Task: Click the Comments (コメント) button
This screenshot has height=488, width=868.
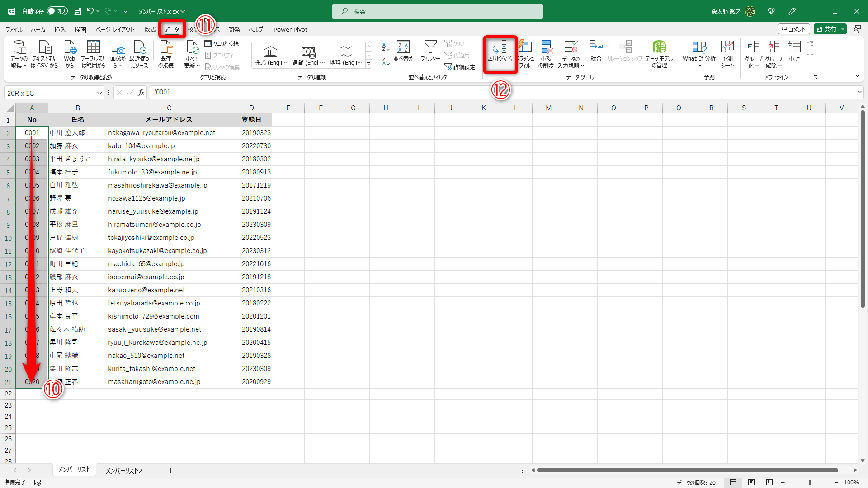Action: (x=794, y=29)
